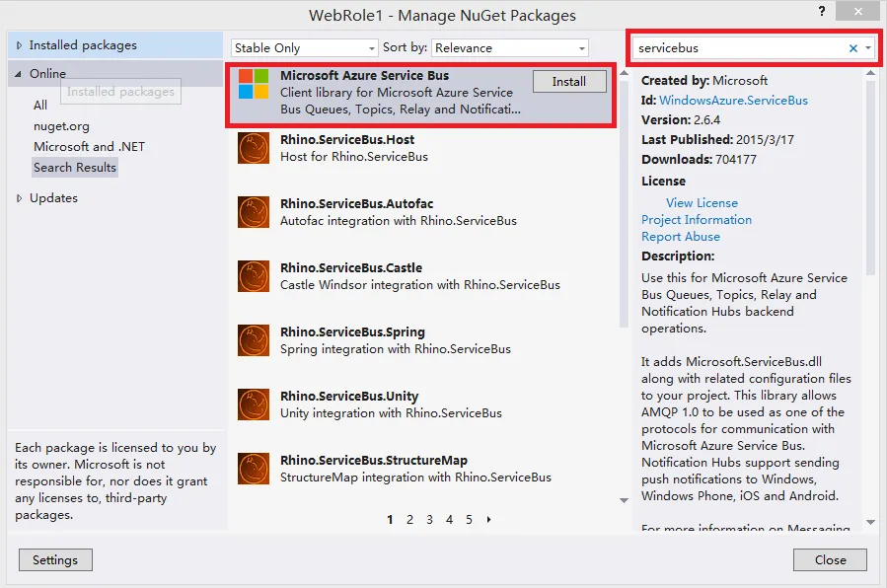Select the Rhino.ServiceBus.Autofac package title
Image resolution: width=887 pixels, height=588 pixels.
click(x=356, y=203)
